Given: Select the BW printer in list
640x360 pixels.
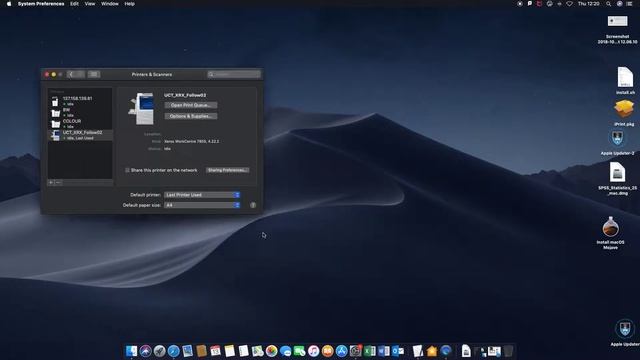Looking at the screenshot, I should pos(80,112).
